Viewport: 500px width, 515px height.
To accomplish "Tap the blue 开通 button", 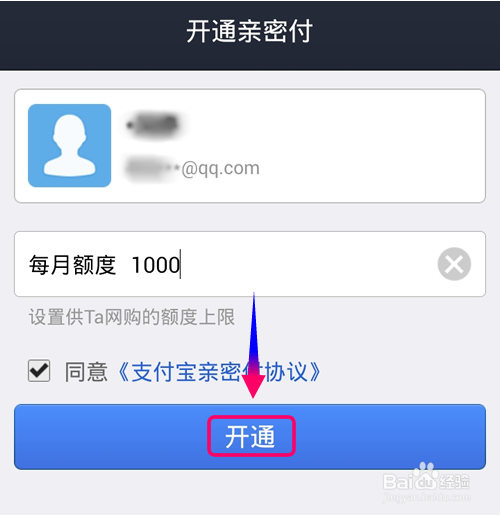I will click(250, 437).
